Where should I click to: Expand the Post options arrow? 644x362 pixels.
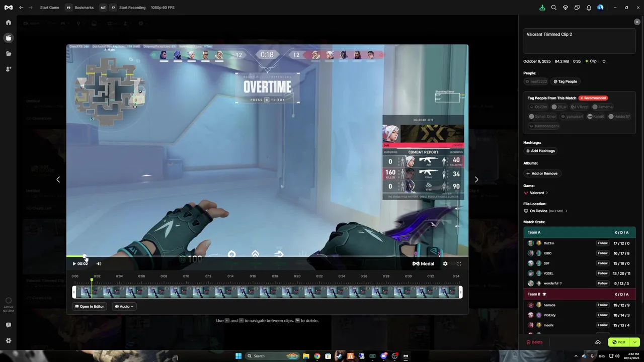pos(634,342)
